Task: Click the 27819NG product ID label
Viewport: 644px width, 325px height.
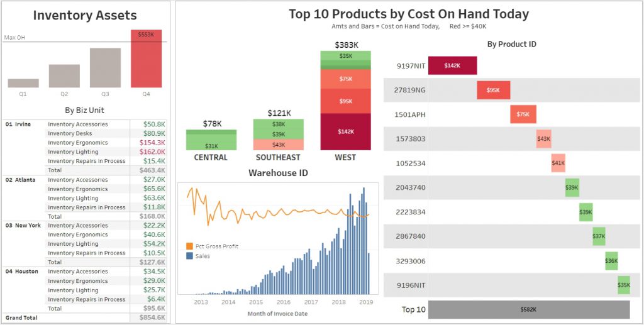Action: pyautogui.click(x=411, y=90)
